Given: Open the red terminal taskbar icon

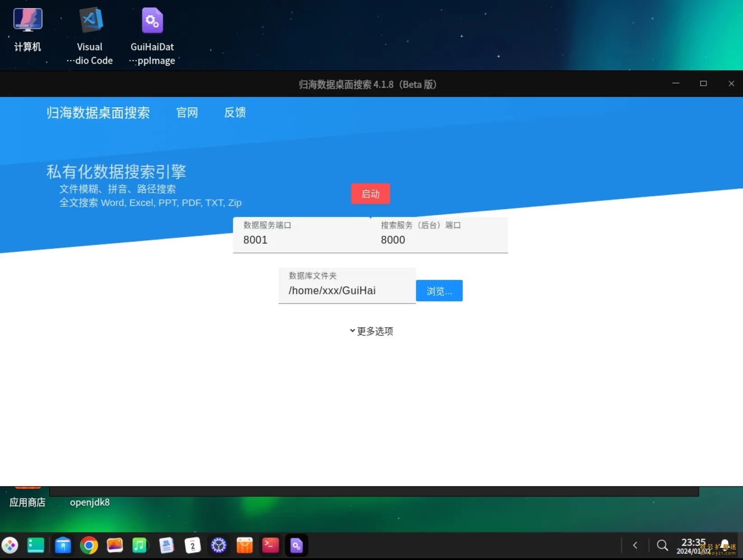Looking at the screenshot, I should point(271,546).
